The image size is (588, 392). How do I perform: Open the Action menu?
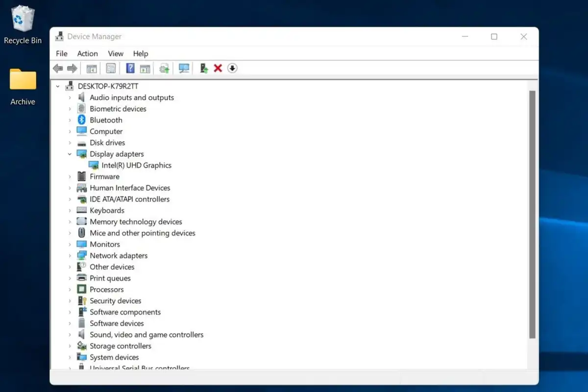87,53
